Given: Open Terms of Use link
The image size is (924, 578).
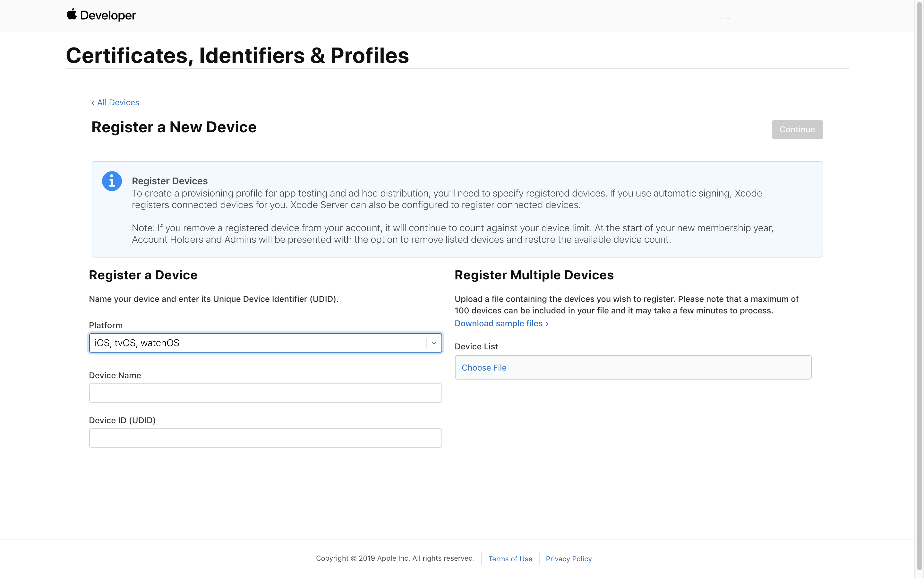Looking at the screenshot, I should coord(510,559).
